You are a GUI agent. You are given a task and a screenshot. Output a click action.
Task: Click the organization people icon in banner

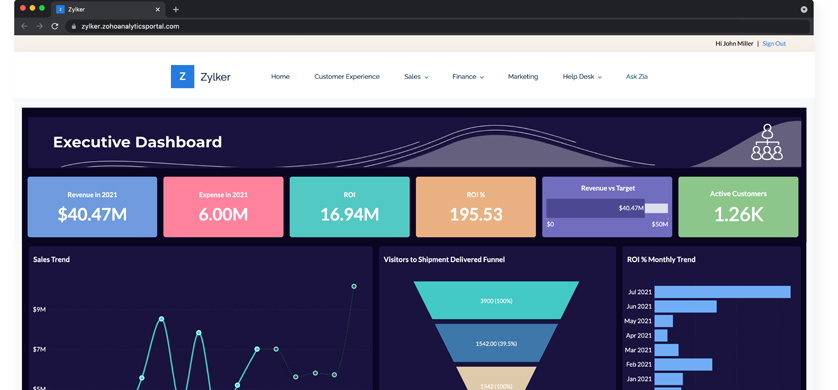[766, 142]
